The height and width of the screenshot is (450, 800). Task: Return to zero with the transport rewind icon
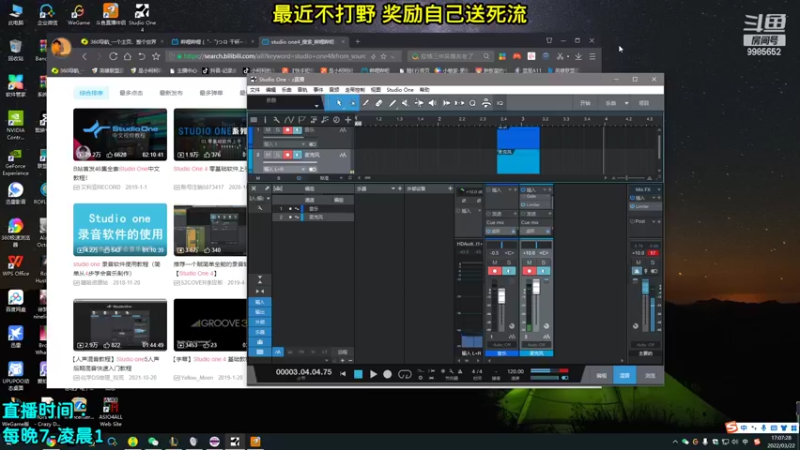[343, 374]
